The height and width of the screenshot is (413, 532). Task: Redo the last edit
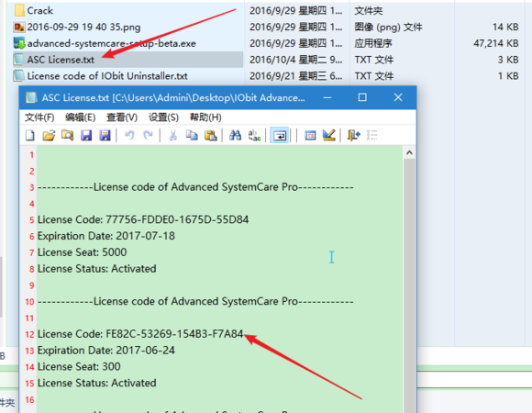point(148,136)
